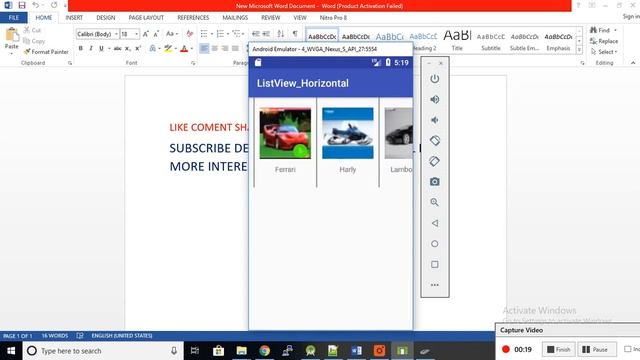Click Volume up in emulator toolbar
Screen dimensions: 640x360
click(x=435, y=100)
